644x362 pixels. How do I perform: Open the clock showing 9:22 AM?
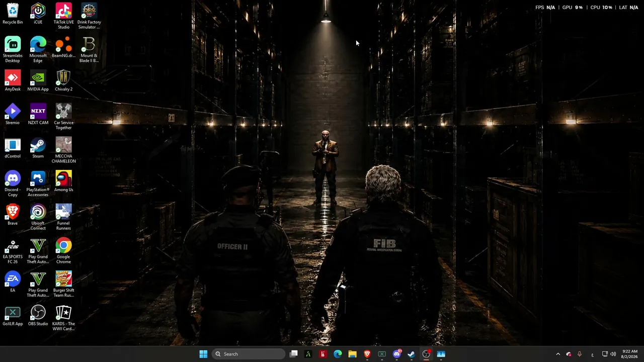point(629,354)
